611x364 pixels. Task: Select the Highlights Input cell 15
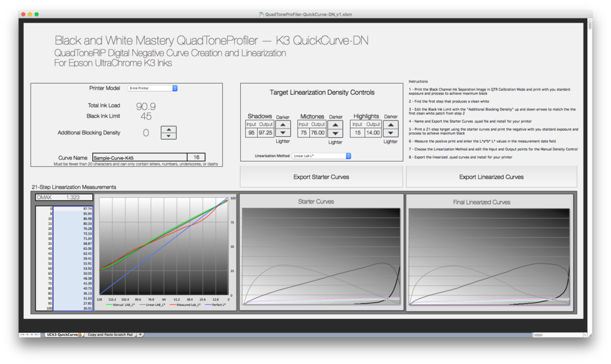[x=357, y=133]
